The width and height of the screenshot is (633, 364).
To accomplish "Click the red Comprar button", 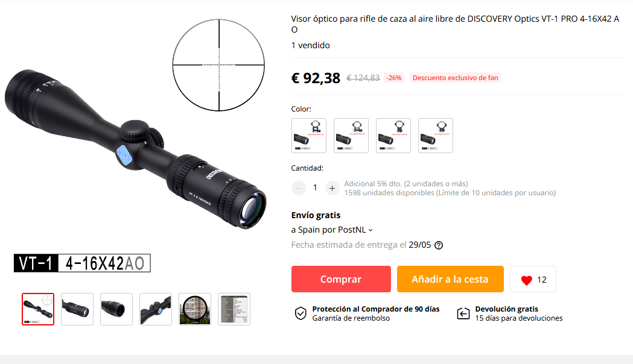I will click(x=341, y=279).
